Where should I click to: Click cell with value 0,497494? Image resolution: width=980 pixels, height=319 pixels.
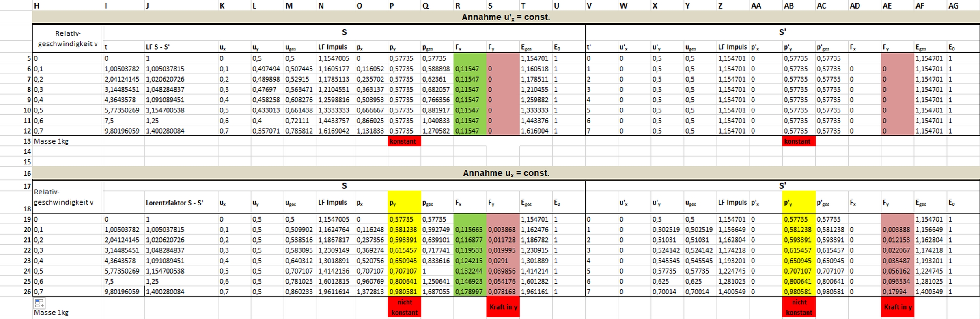pos(267,69)
